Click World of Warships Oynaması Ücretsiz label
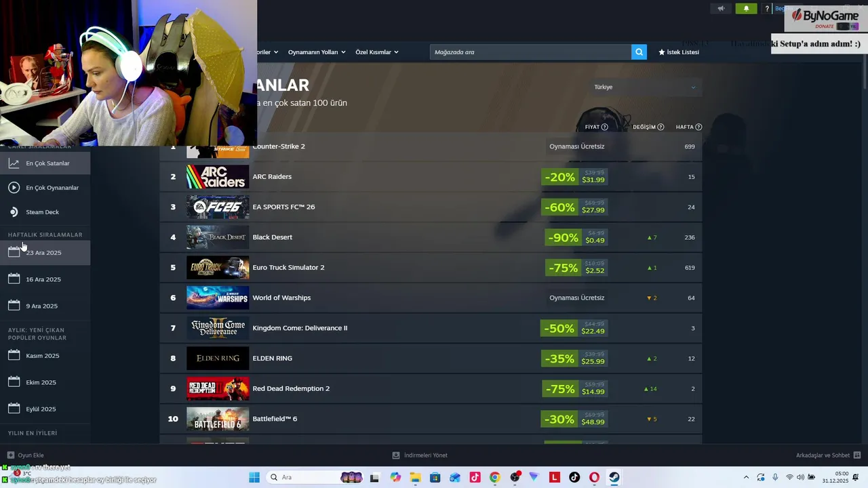 click(576, 298)
